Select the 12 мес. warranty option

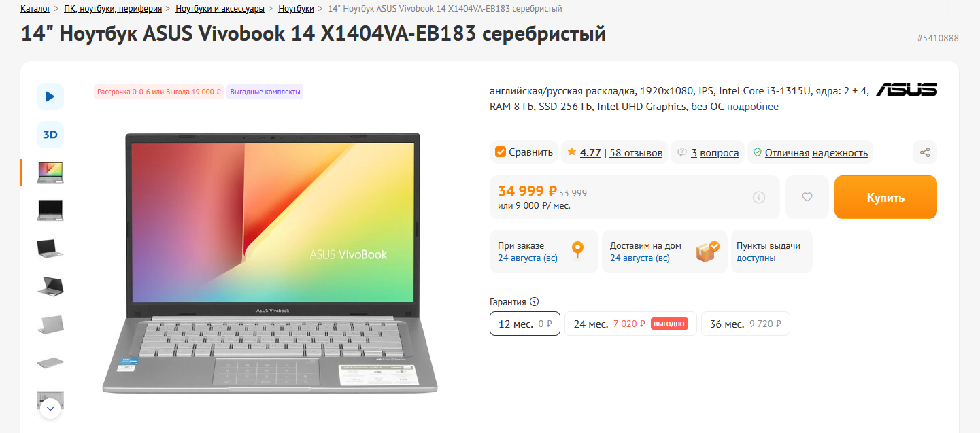525,324
